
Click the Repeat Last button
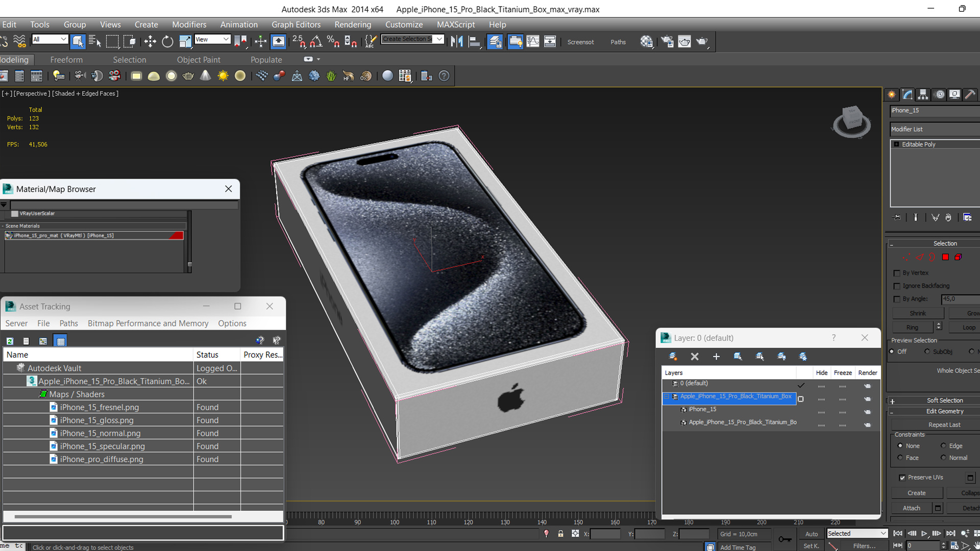936,425
